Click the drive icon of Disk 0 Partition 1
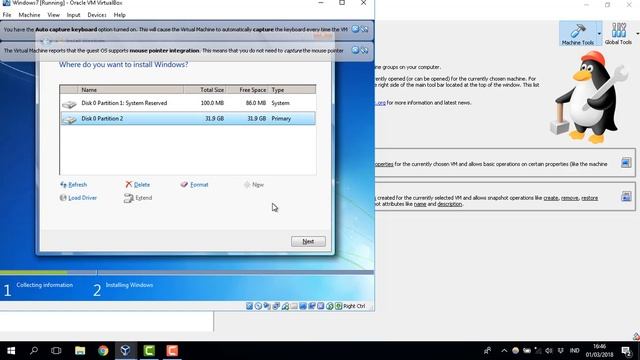This screenshot has height=360, width=640. click(69, 104)
